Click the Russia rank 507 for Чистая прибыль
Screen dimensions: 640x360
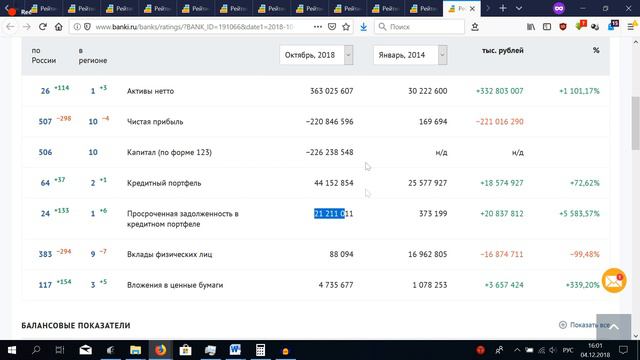[45, 122]
